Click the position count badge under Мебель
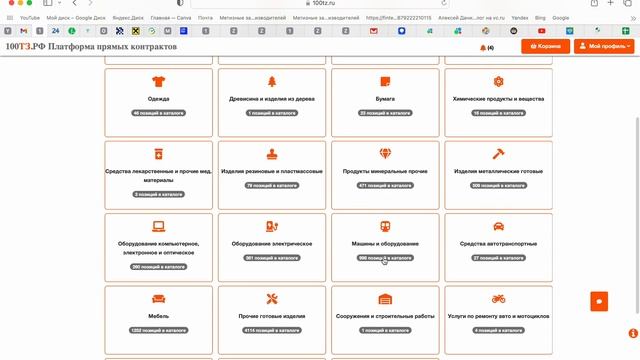 [x=158, y=330]
